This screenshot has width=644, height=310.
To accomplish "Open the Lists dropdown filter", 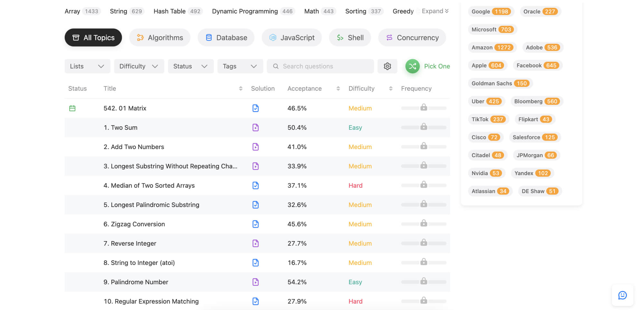I will pos(87,66).
